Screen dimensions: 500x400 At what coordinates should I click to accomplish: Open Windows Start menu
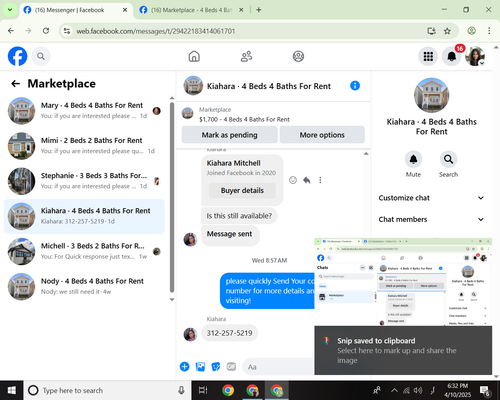click(x=12, y=390)
